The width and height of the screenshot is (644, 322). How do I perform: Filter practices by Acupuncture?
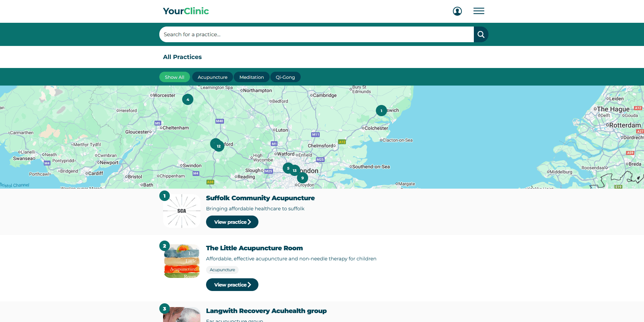coord(212,77)
